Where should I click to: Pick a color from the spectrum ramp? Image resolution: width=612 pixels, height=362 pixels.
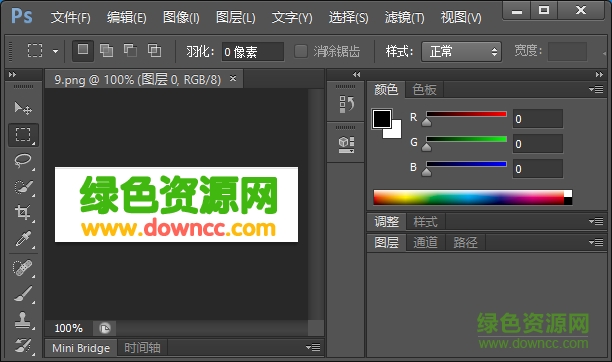pos(473,198)
